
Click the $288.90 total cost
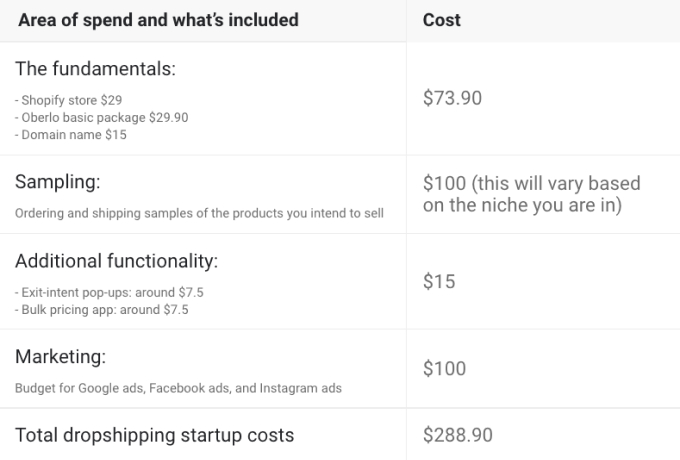458,435
